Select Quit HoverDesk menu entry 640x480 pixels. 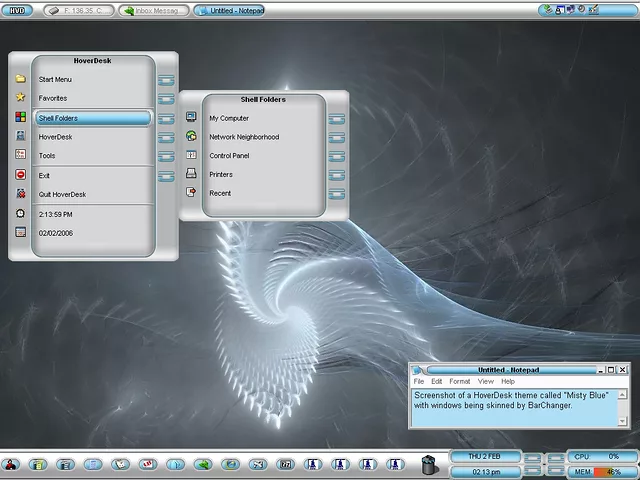pos(62,194)
